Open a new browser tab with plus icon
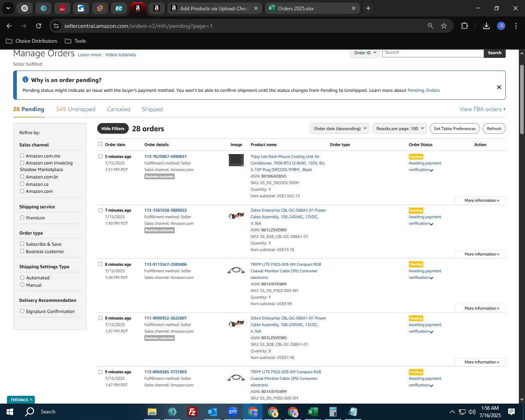Image resolution: width=525 pixels, height=420 pixels. pos(368,8)
